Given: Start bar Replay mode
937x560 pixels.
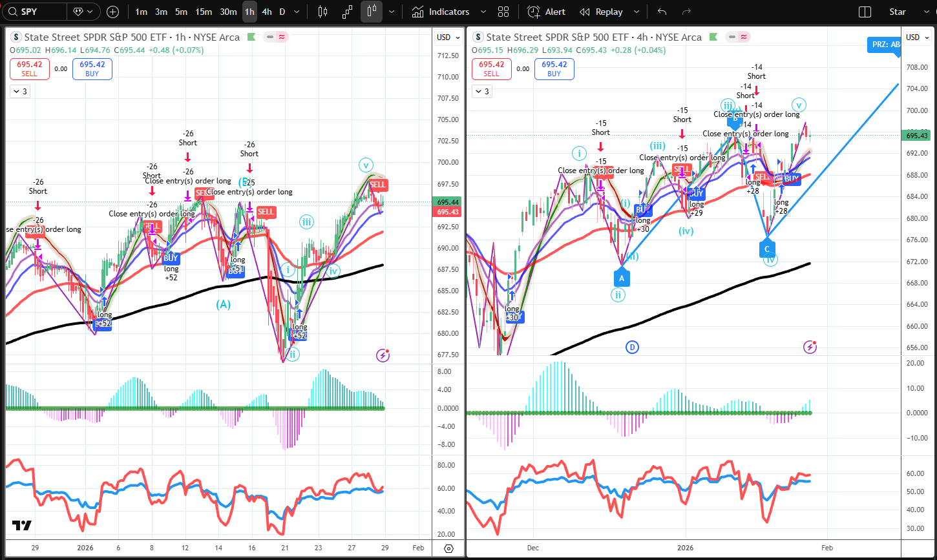Looking at the screenshot, I should coord(602,12).
